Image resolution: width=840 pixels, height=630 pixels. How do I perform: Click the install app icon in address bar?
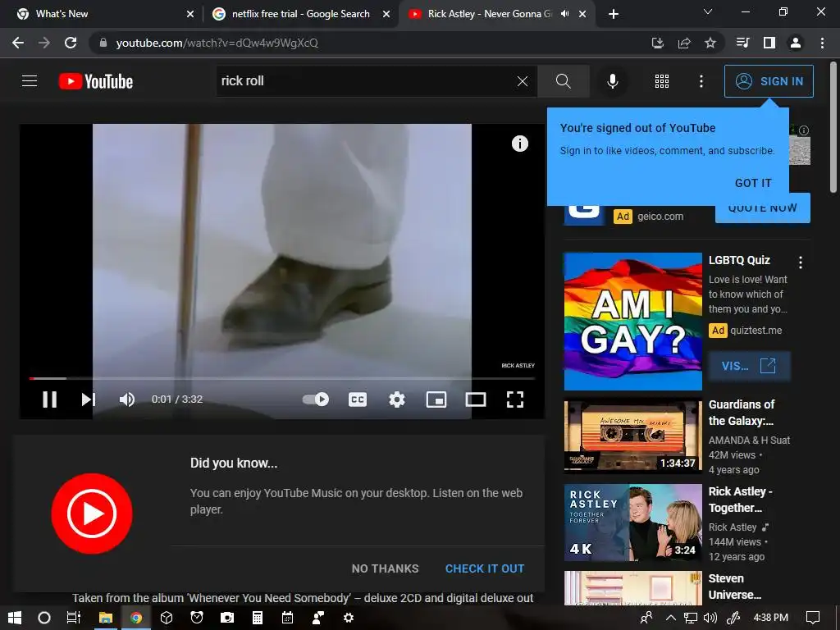coord(657,43)
